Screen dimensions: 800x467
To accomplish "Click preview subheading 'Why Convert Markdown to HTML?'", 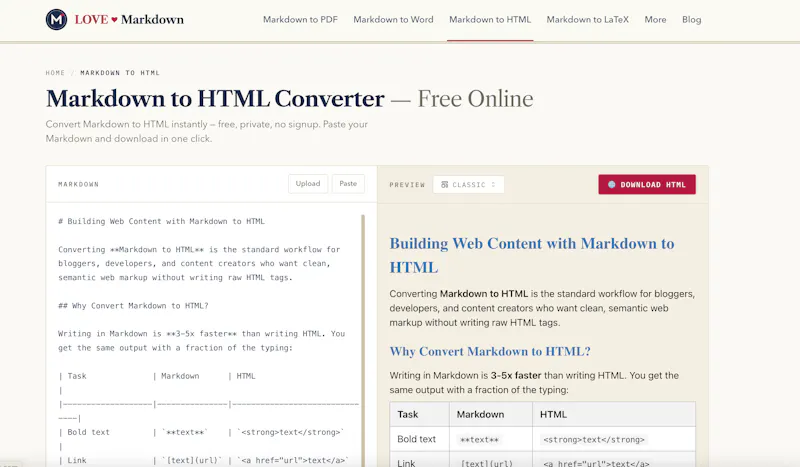I will click(x=490, y=351).
